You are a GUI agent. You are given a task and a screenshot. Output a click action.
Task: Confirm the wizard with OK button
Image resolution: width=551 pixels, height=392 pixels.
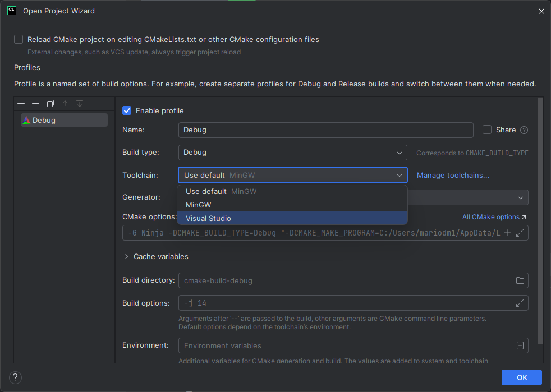tap(521, 377)
